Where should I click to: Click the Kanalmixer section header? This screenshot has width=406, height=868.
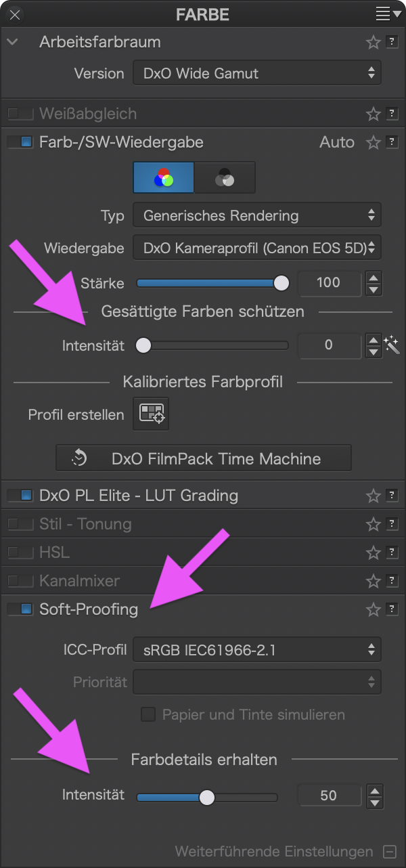click(79, 581)
